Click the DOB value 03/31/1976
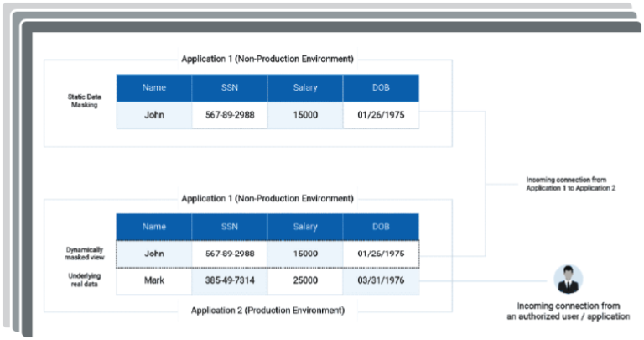Screen dimensions: 644x340 tap(380, 280)
